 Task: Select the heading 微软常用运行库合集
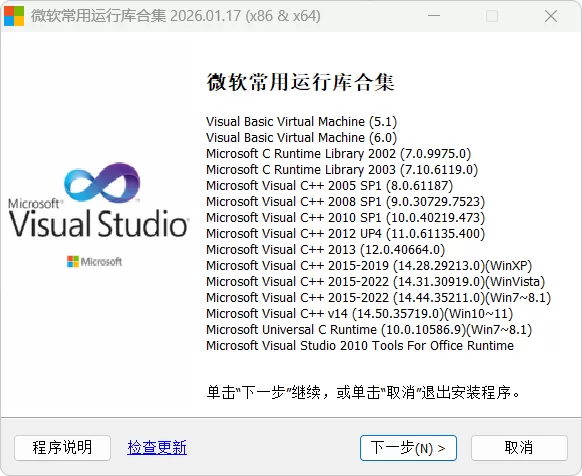coord(300,82)
